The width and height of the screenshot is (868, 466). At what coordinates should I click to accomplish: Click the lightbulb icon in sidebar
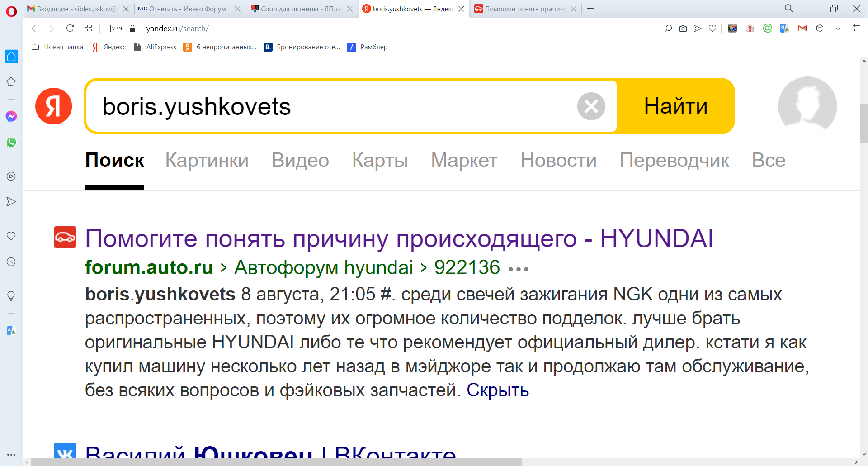pyautogui.click(x=11, y=296)
